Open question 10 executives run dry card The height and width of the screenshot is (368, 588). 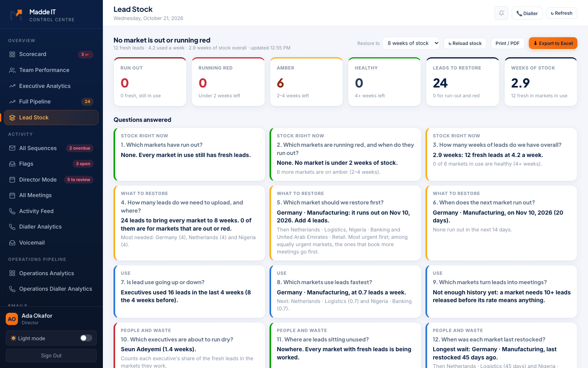click(189, 346)
